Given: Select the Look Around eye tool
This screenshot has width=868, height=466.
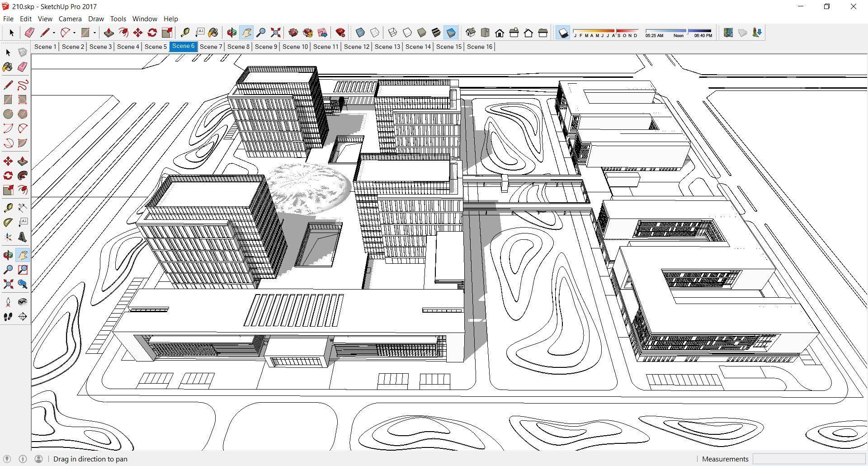Looking at the screenshot, I should pos(23,302).
